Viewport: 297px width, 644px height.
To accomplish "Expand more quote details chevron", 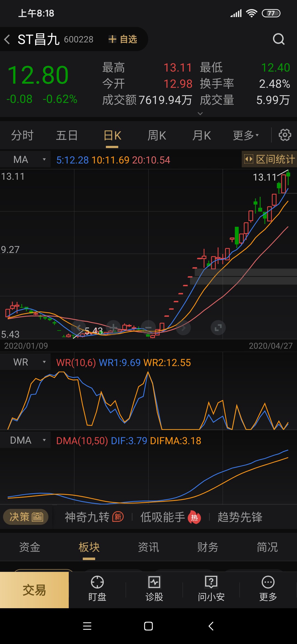I will tap(200, 113).
